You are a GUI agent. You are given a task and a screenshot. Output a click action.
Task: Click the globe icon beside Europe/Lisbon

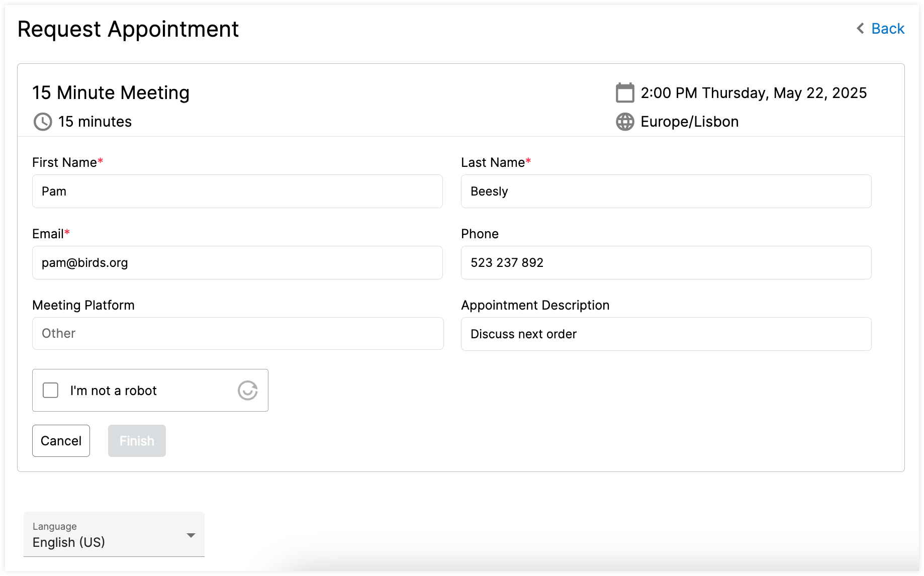[x=625, y=122]
